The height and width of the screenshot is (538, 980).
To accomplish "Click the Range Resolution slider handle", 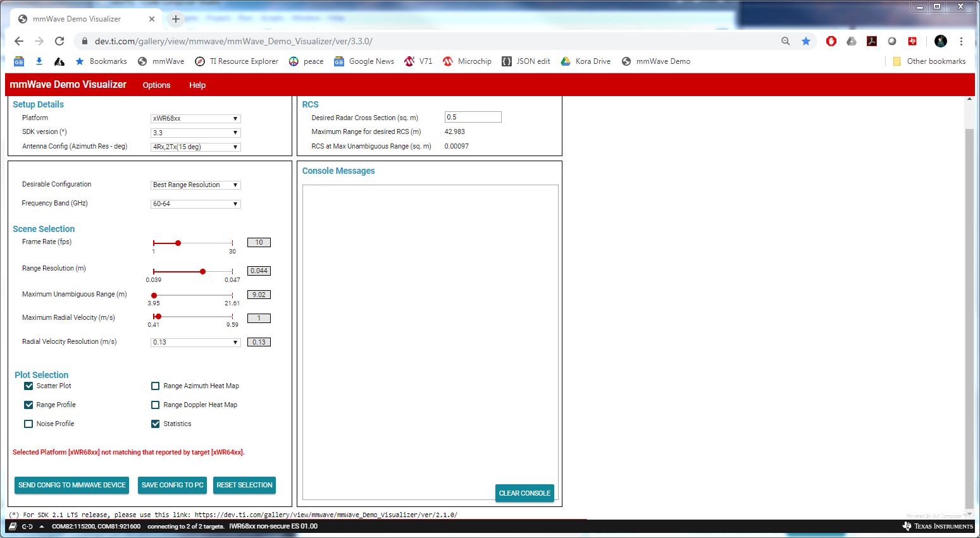I will 202,271.
